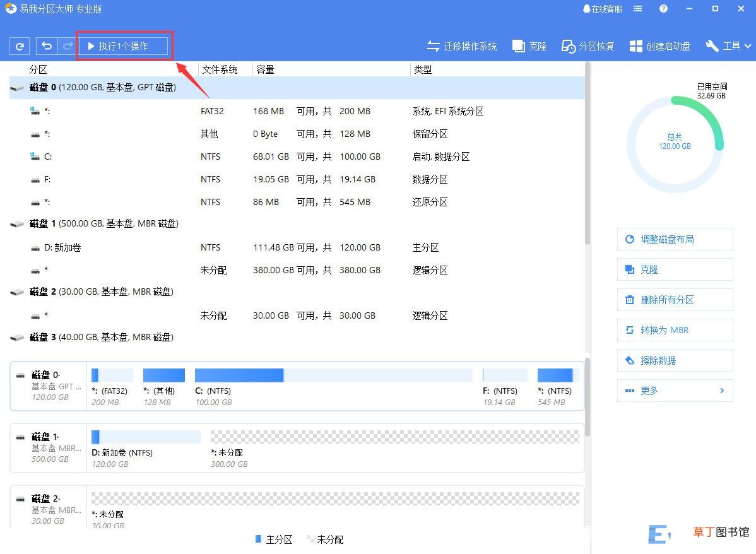This screenshot has height=554, width=756.
Task: Click 转换为 MBR button
Action: [675, 330]
